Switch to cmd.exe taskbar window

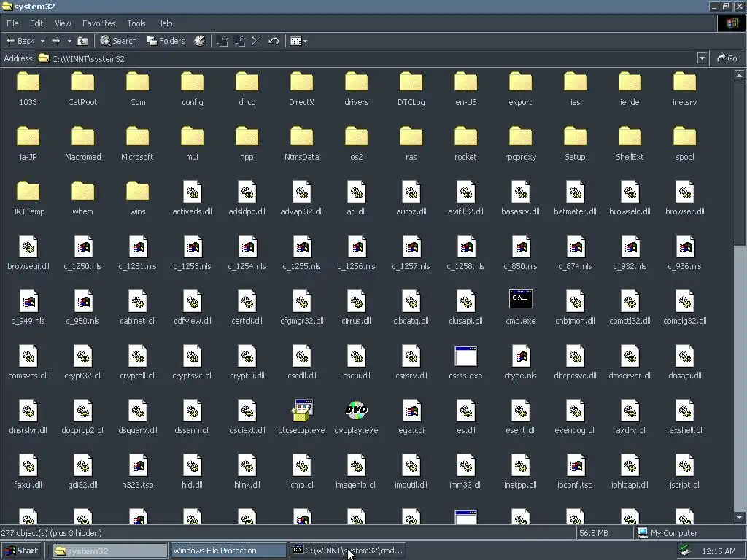pos(347,551)
